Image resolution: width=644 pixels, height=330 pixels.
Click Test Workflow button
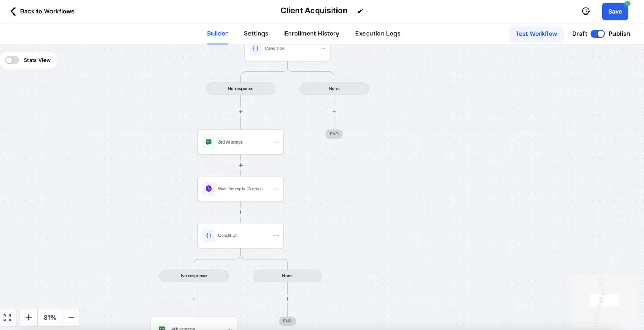tap(536, 34)
